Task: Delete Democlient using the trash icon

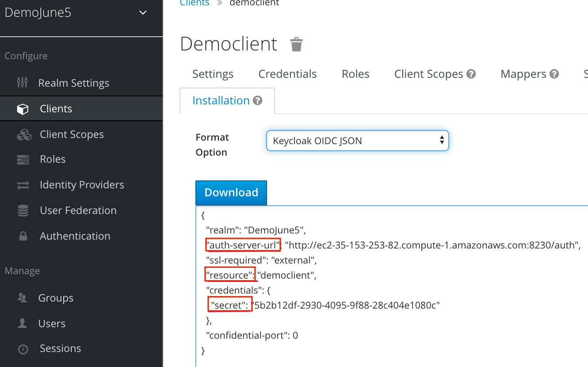Action: point(296,44)
